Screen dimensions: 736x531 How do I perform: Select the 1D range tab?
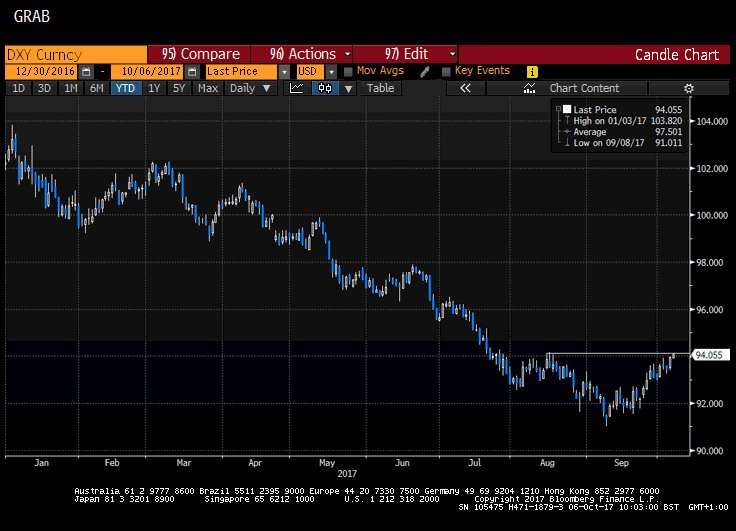(18, 88)
